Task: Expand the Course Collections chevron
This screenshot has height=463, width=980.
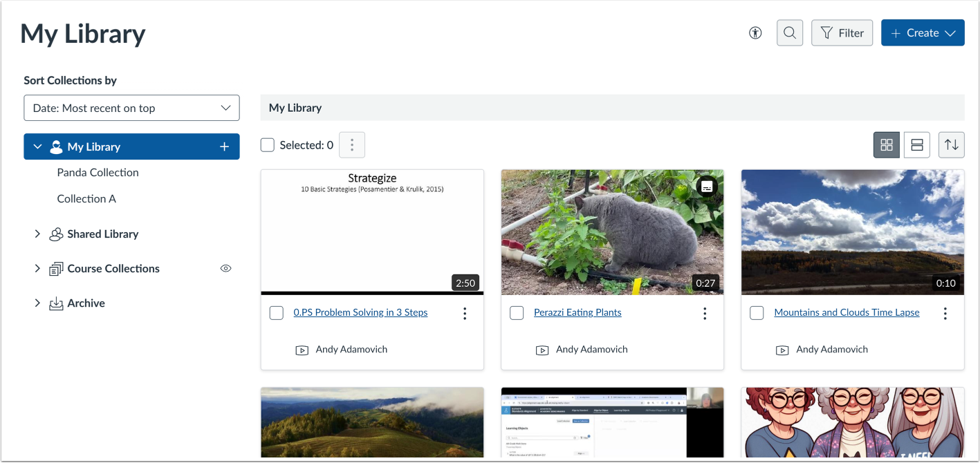Action: tap(37, 269)
